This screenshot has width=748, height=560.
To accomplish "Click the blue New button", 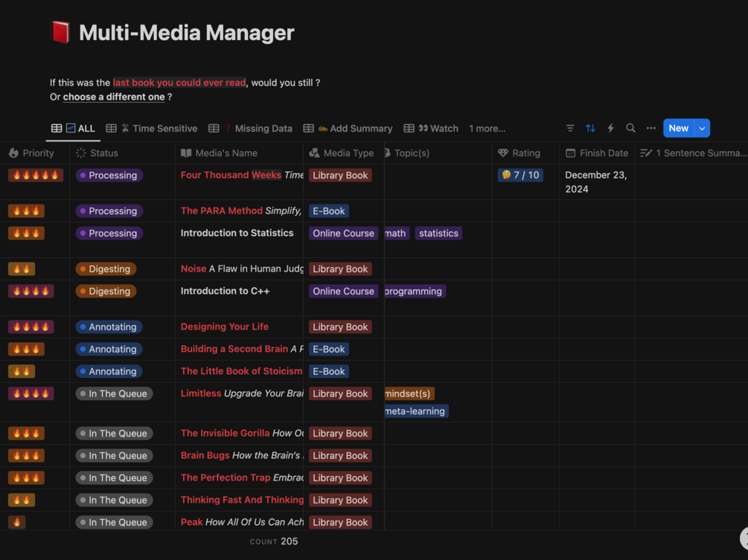I will 679,128.
